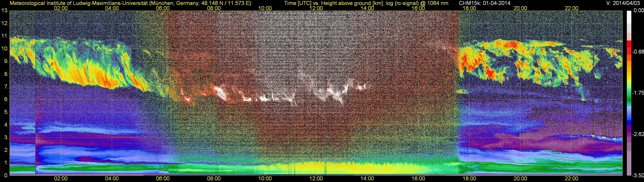Screen dimensions: 644x182
Task: Click the 10:00 label on the top time axis
Action: click(265, 8)
